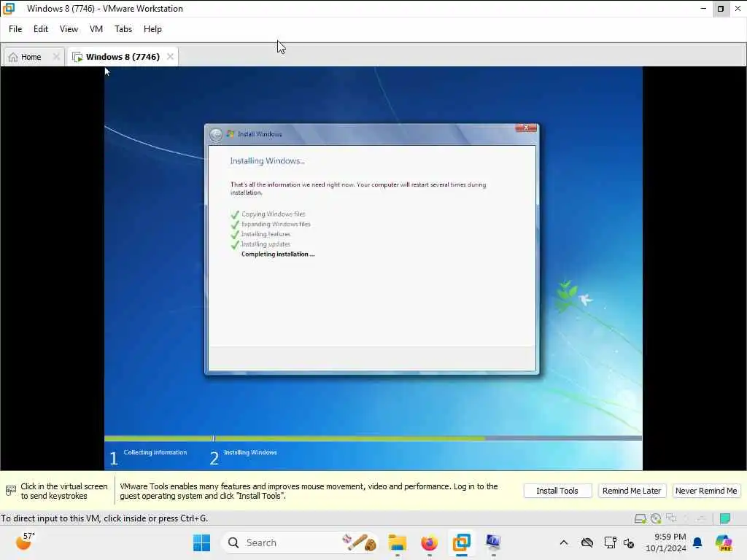Image resolution: width=747 pixels, height=560 pixels.
Task: Click Never Remind Me button
Action: click(706, 491)
